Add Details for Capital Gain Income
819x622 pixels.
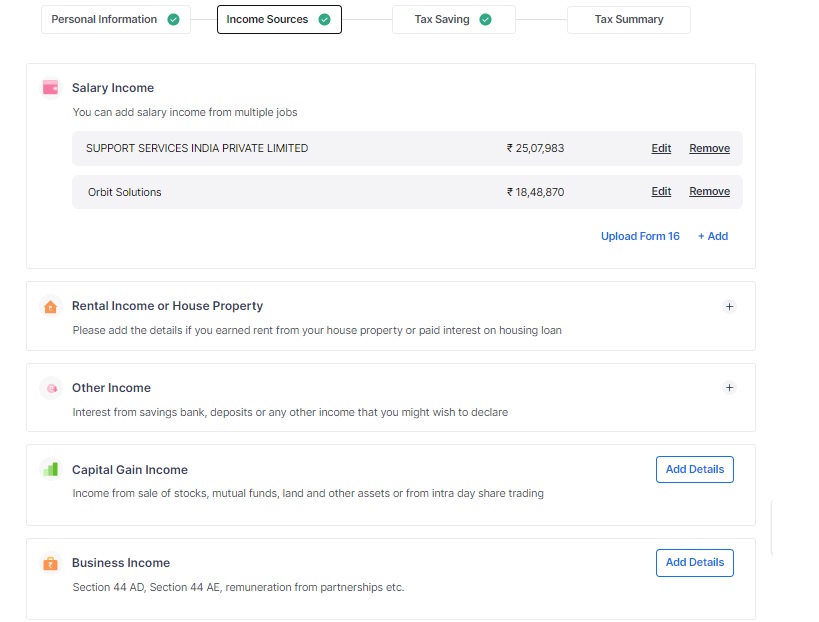point(694,470)
